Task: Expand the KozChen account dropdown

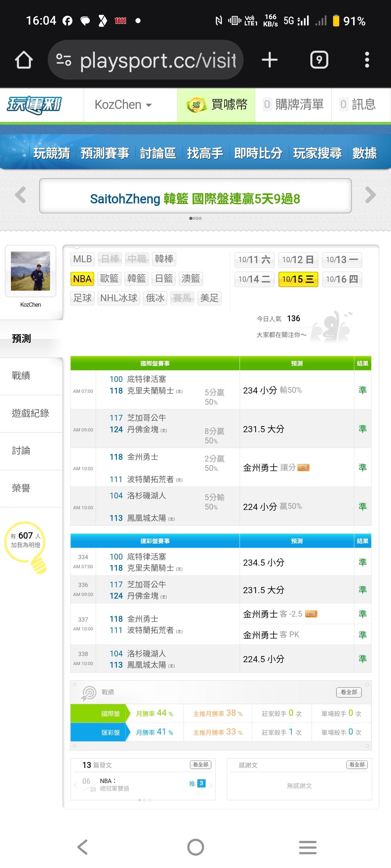Action: tap(123, 105)
